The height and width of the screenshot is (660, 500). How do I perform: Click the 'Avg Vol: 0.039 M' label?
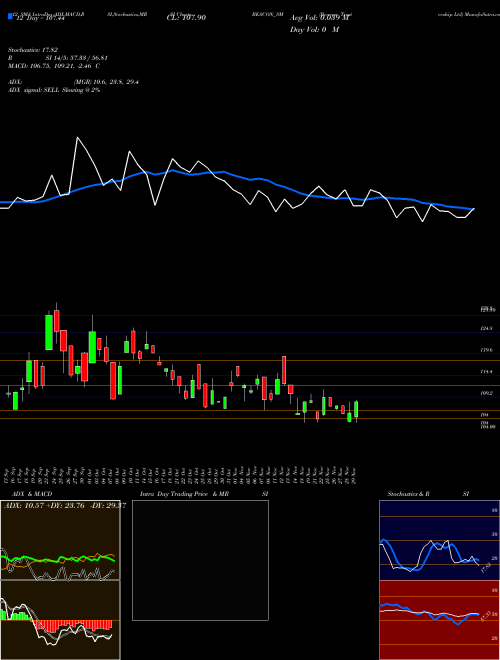(318, 18)
